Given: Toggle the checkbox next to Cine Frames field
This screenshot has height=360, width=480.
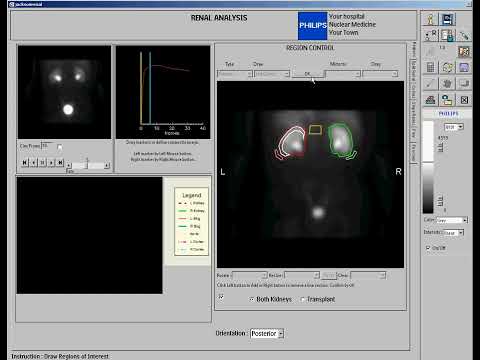Looking at the screenshot, I should [x=60, y=147].
